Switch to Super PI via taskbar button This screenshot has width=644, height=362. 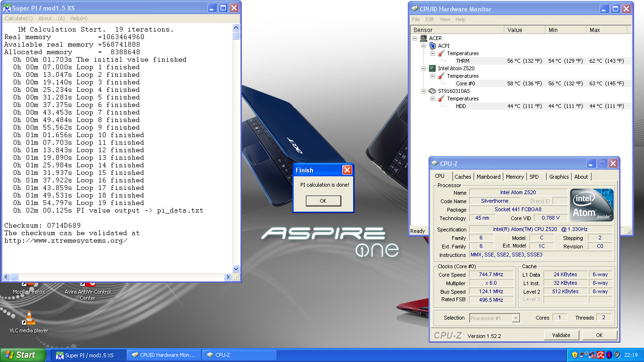[x=89, y=355]
